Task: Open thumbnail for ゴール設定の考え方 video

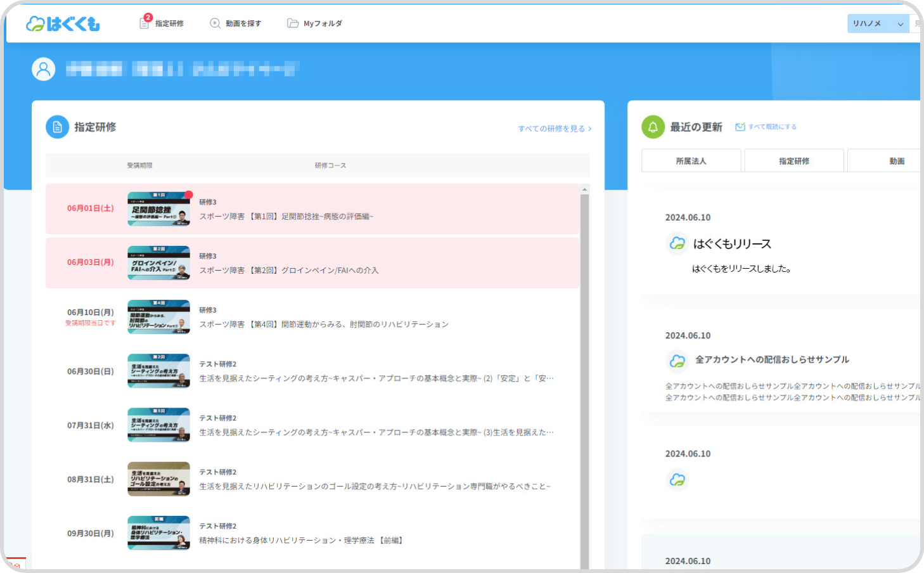Action: (158, 479)
